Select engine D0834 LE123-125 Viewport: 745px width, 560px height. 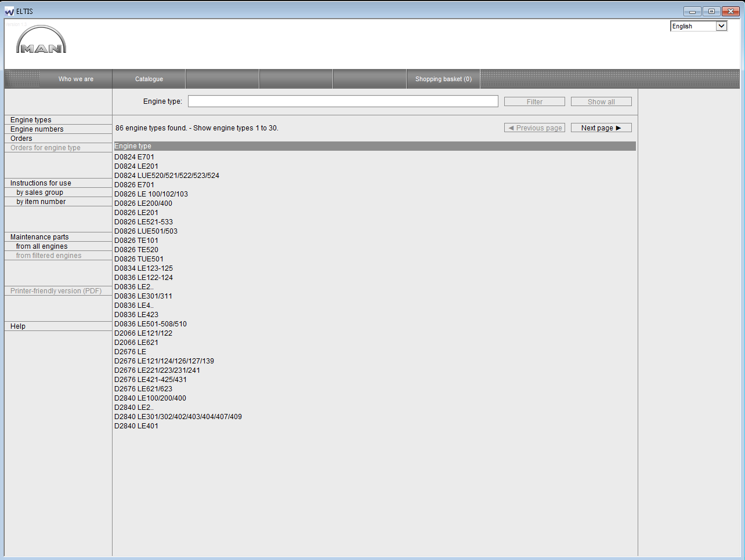click(143, 268)
